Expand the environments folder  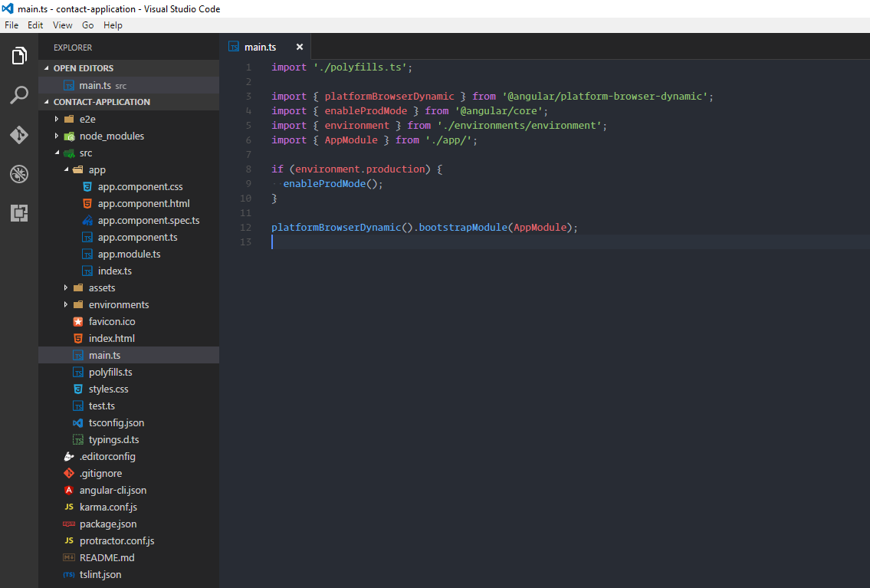118,304
